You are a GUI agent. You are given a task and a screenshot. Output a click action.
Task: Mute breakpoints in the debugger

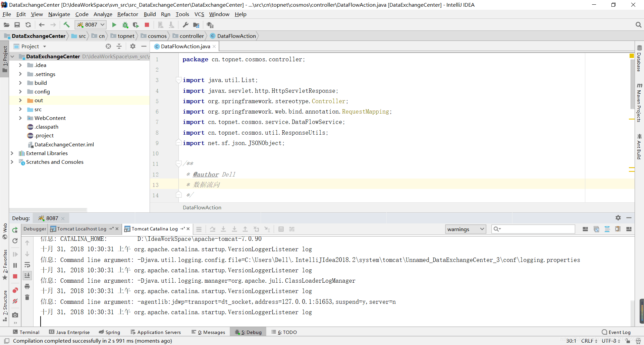click(x=15, y=301)
